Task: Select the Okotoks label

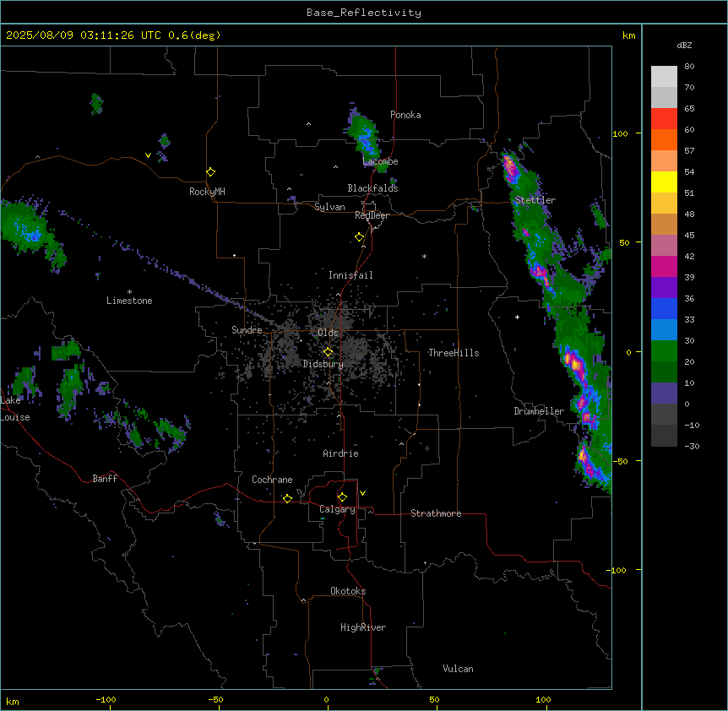Action: pyautogui.click(x=348, y=591)
